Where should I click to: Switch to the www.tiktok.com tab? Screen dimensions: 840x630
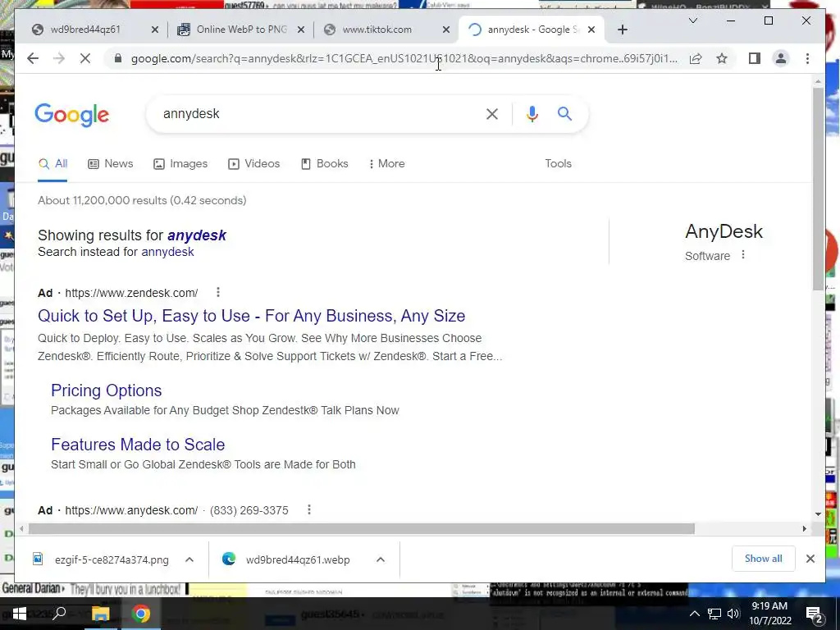point(377,30)
